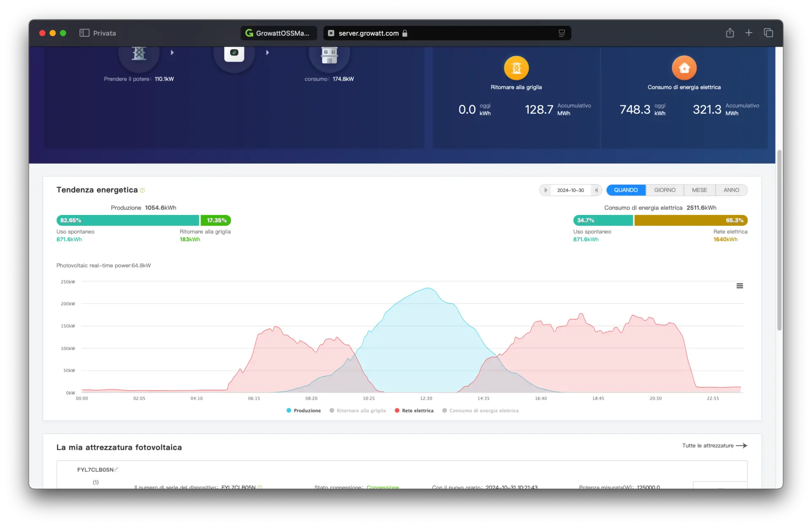Click the Photovoltaic real-time power text
Image resolution: width=812 pixels, height=527 pixels.
click(104, 266)
